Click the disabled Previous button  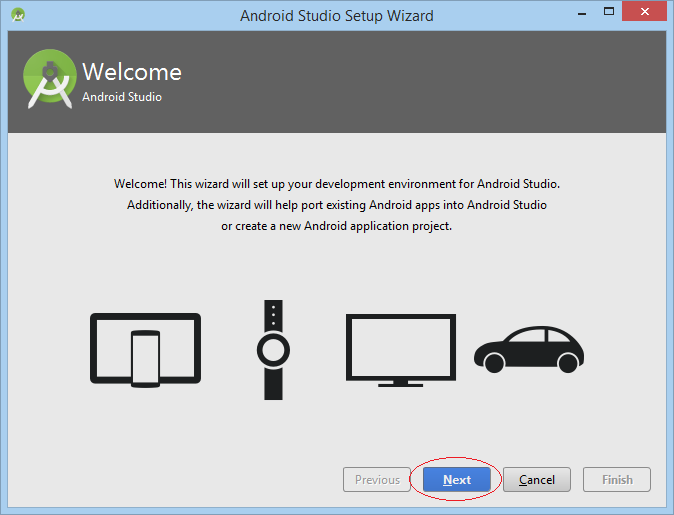click(x=377, y=479)
